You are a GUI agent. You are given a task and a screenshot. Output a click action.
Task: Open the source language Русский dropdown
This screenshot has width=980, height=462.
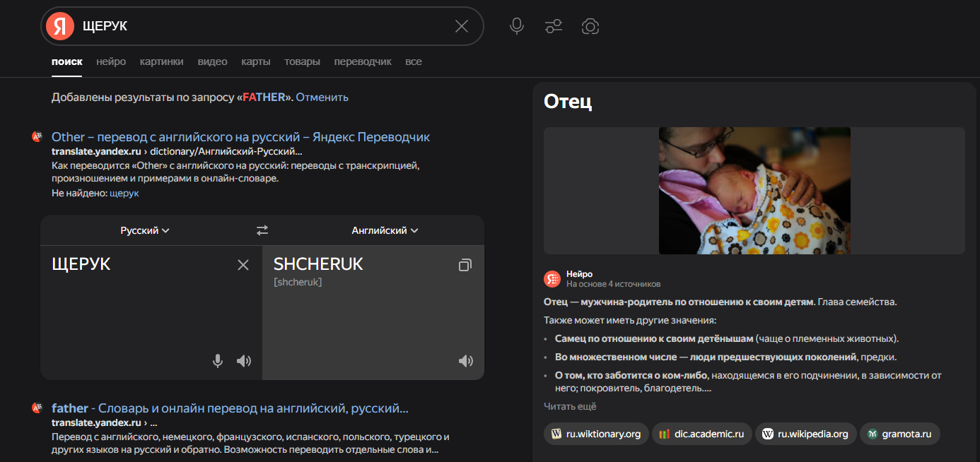pos(145,230)
